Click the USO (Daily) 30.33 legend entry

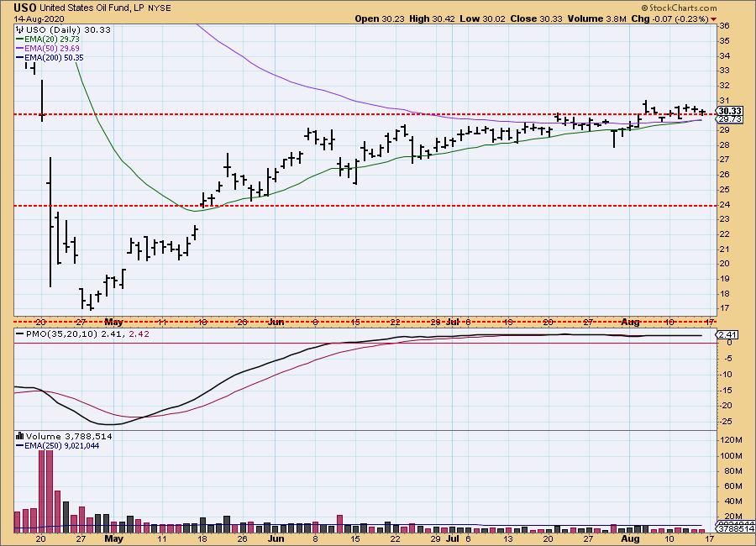pos(68,30)
